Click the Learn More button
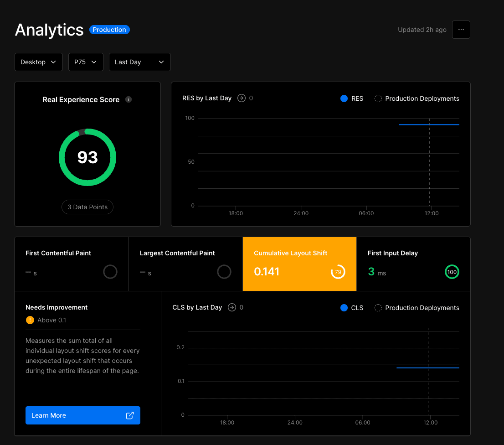 (x=82, y=415)
